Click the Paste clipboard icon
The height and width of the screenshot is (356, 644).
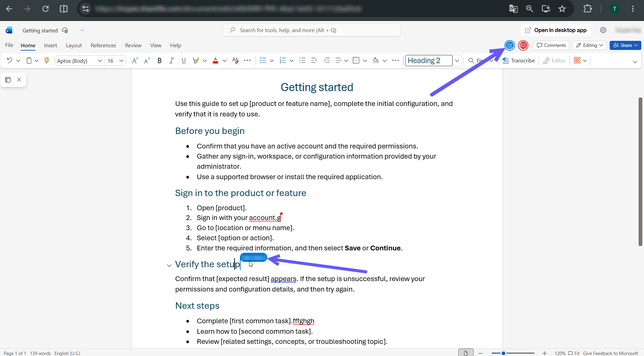(29, 60)
